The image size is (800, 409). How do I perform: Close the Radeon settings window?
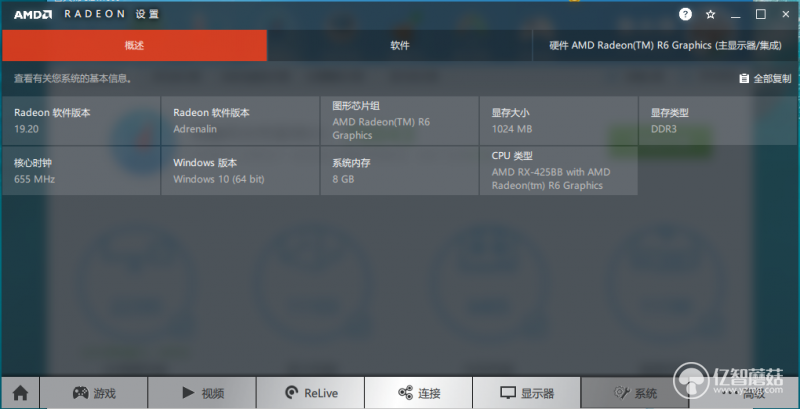(x=786, y=14)
